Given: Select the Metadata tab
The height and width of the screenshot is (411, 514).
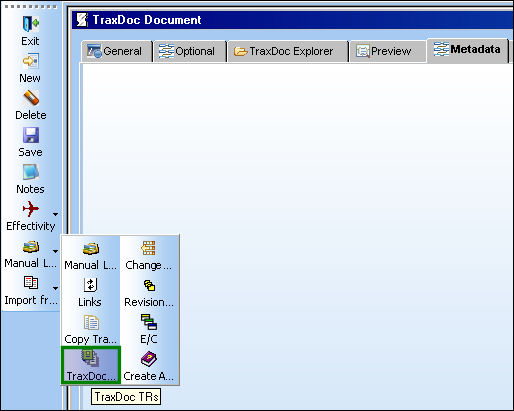Looking at the screenshot, I should (x=467, y=50).
